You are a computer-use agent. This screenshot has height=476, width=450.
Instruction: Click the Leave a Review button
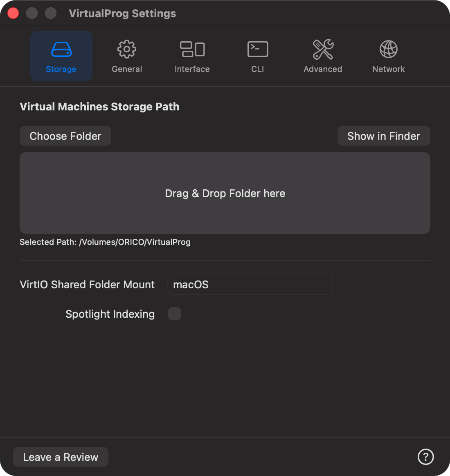tap(60, 457)
